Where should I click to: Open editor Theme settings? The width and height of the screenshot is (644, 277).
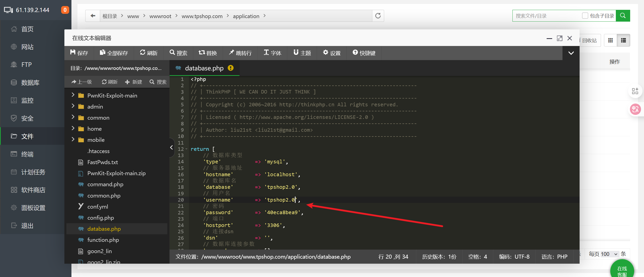point(302,53)
